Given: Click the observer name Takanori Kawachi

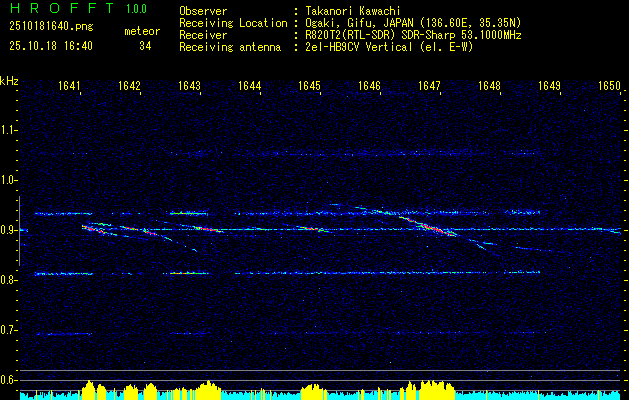Looking at the screenshot, I should pos(355,11).
